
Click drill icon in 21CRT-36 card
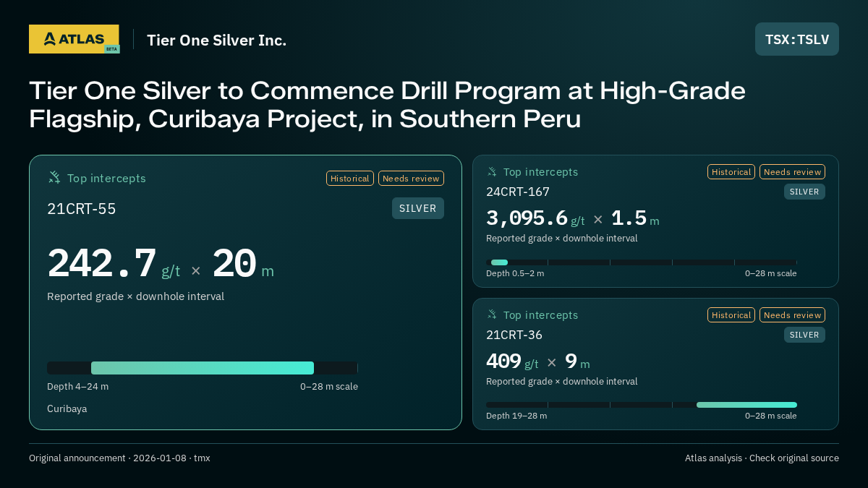point(493,315)
